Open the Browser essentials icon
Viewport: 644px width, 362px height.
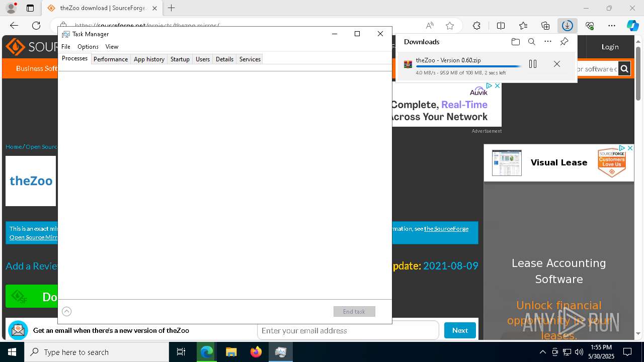coord(590,26)
